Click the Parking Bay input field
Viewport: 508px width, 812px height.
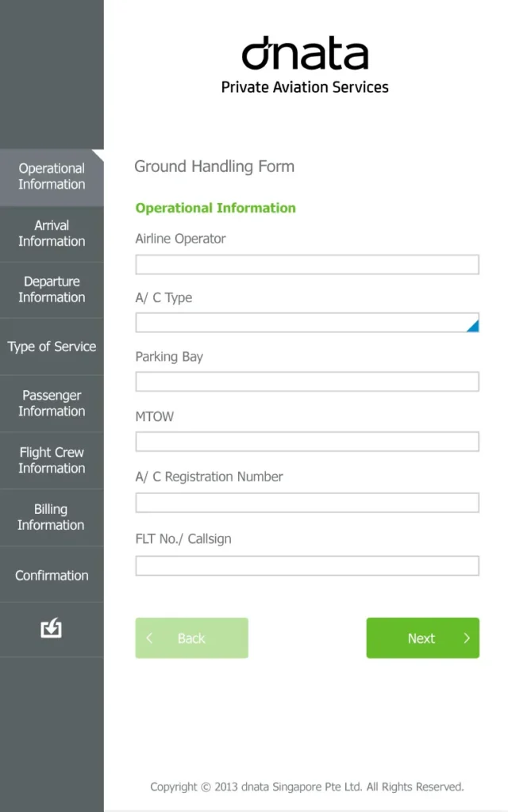307,381
